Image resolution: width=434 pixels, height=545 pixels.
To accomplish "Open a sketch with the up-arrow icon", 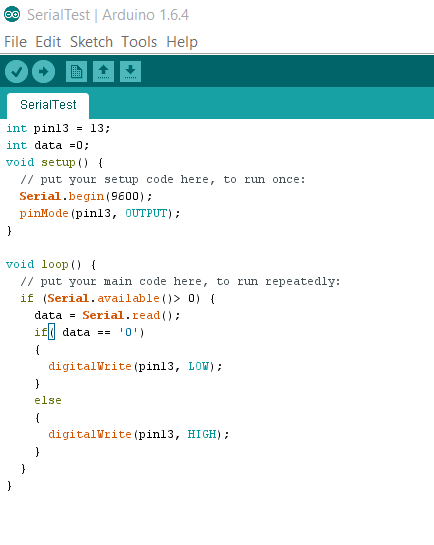I will (x=104, y=72).
